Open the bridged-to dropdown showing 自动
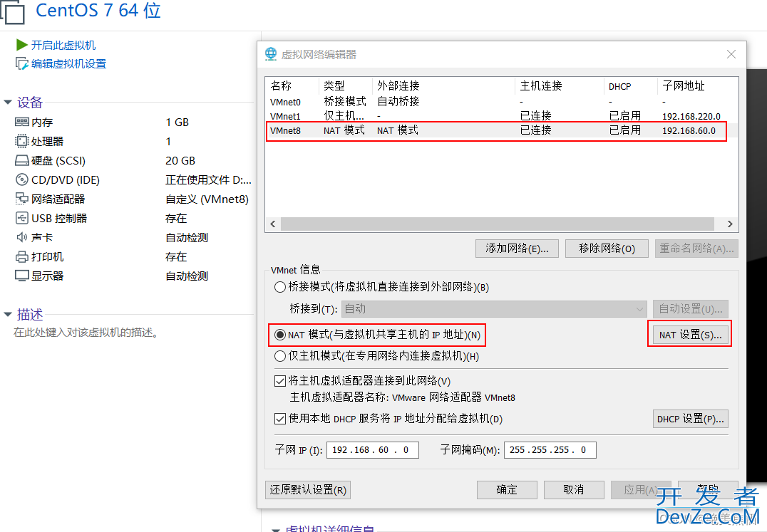Viewport: 767px width, 532px height. click(494, 309)
